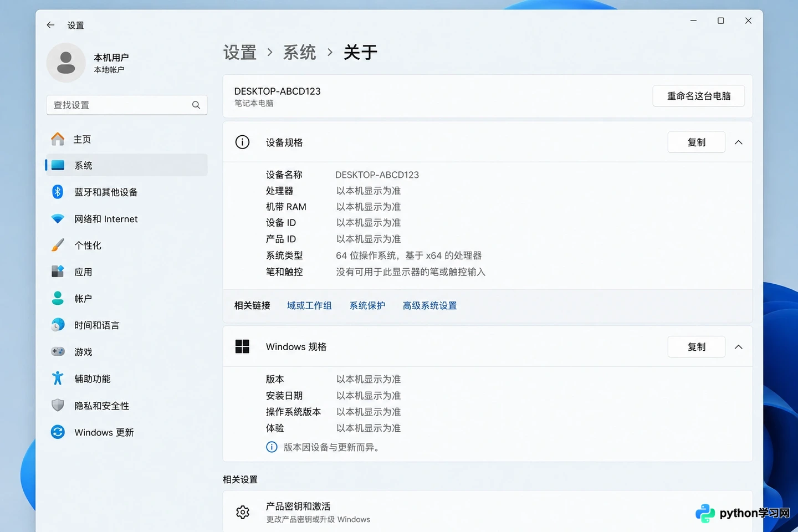Open the 域或工作组 link
798x532 pixels.
[x=309, y=305]
